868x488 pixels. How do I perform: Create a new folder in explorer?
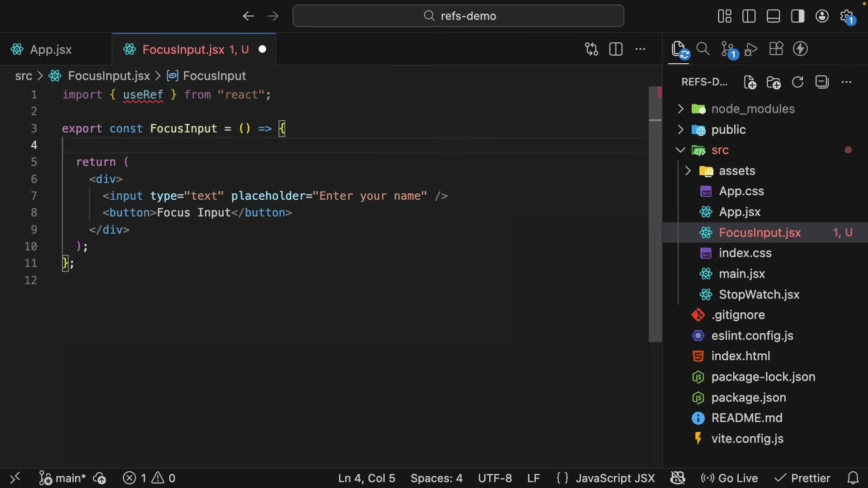click(774, 82)
